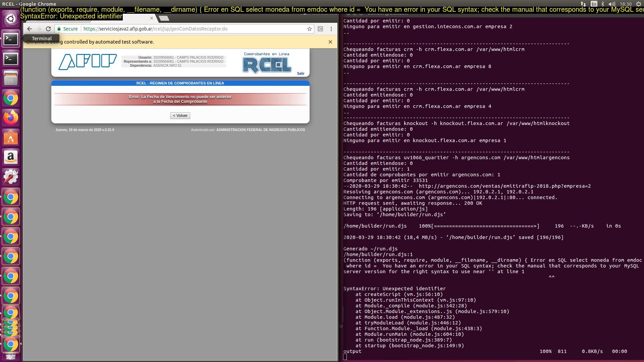Click Chrome's forward navigation arrow
The image size is (644, 362).
click(x=39, y=29)
